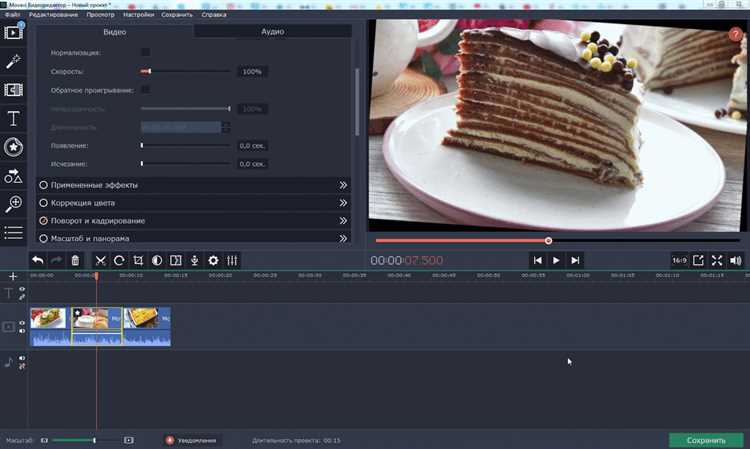Play the preview
This screenshot has width=750, height=449.
(x=556, y=260)
